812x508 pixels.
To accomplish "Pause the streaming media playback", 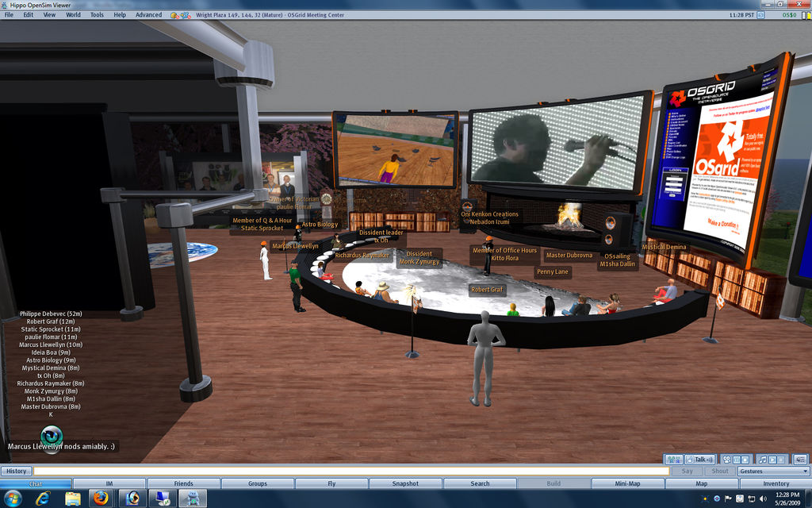I will point(737,460).
